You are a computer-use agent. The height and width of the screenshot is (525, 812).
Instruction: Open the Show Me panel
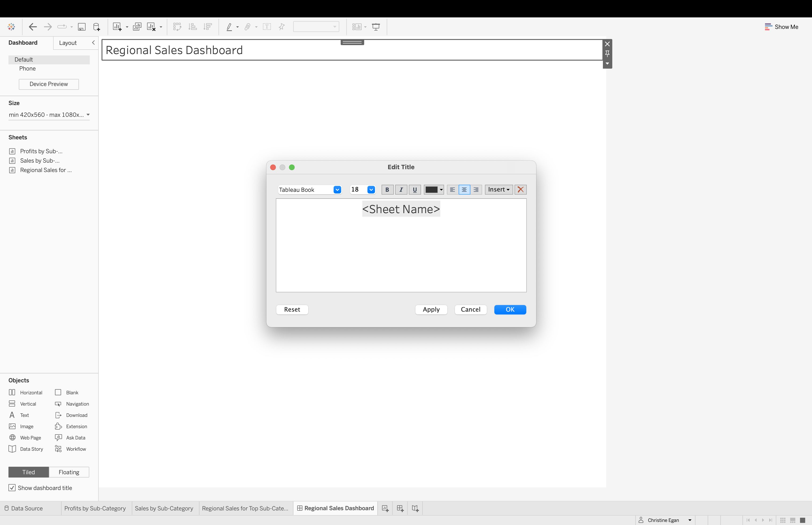click(781, 27)
